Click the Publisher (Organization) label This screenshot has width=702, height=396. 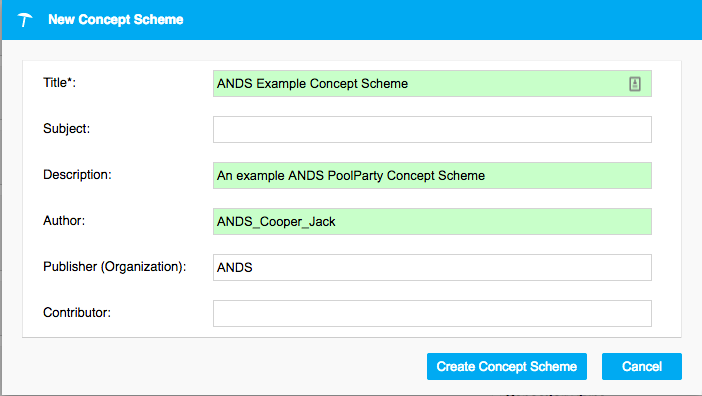coord(115,267)
